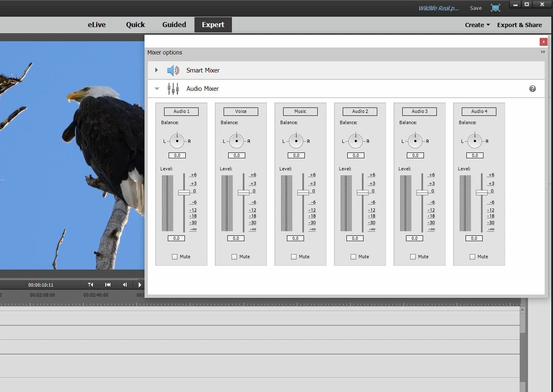Image resolution: width=553 pixels, height=392 pixels.
Task: Click the panel fly-out double arrow icon
Action: (543, 52)
